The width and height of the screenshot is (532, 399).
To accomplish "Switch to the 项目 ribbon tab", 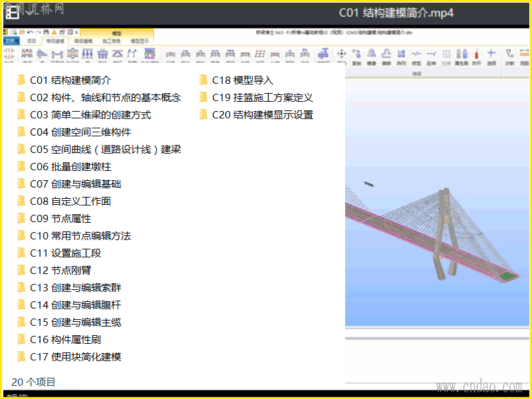I will (x=31, y=41).
